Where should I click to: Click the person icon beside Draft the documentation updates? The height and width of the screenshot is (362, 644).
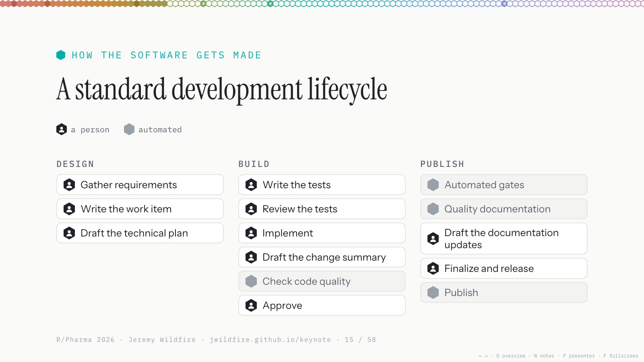(433, 239)
